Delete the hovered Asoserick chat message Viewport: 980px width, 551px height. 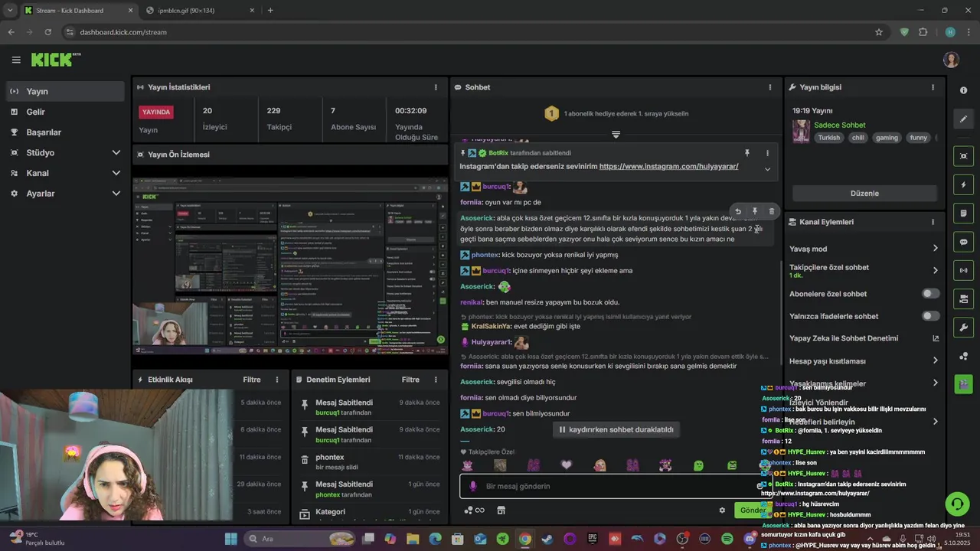click(x=771, y=211)
